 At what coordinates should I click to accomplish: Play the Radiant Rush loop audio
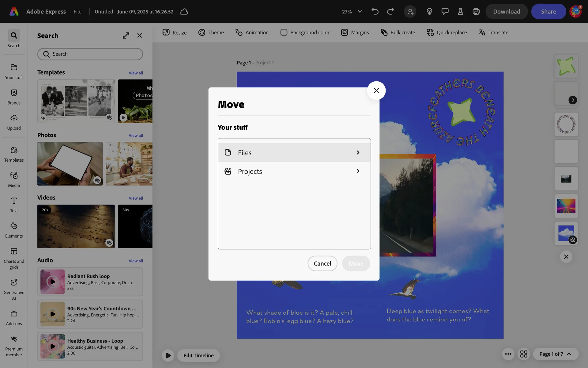coord(53,282)
